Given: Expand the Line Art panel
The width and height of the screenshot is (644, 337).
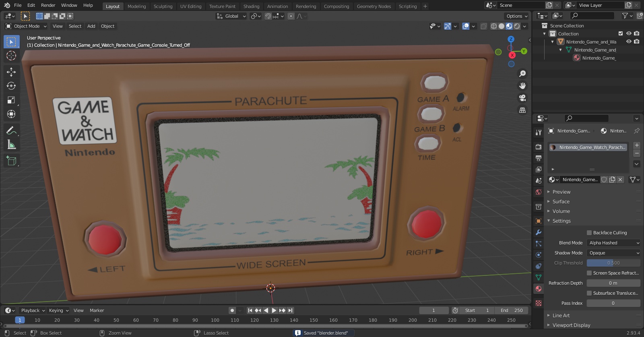Looking at the screenshot, I should click(561, 316).
